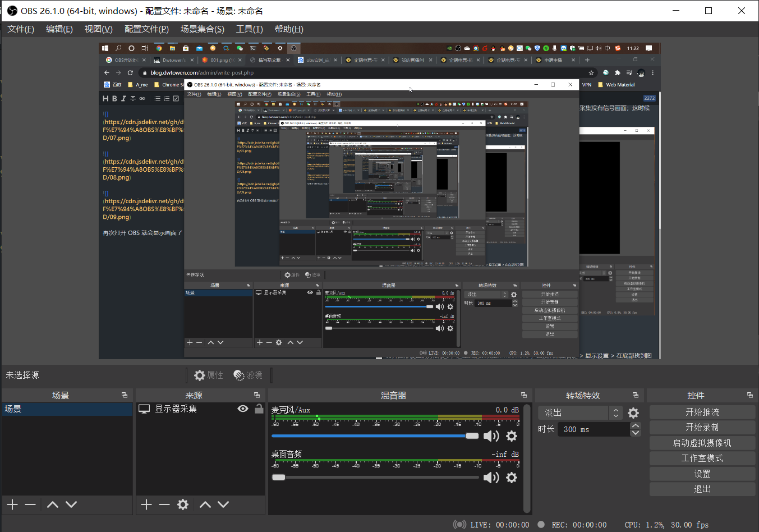This screenshot has height=532, width=759.
Task: Open 桌面音频 audio settings gear
Action: [512, 478]
